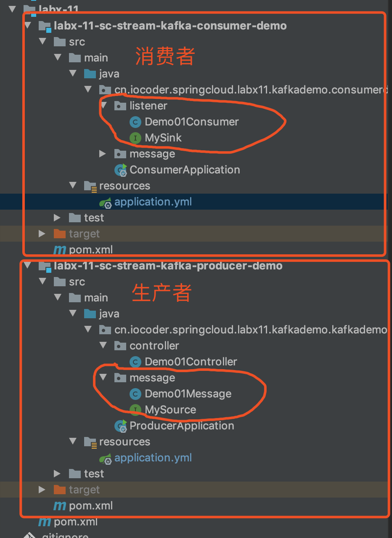This screenshot has height=538, width=392.
Task: Select the labx-11-sc-stream-kafka-consumer-demo module
Action: click(x=170, y=26)
